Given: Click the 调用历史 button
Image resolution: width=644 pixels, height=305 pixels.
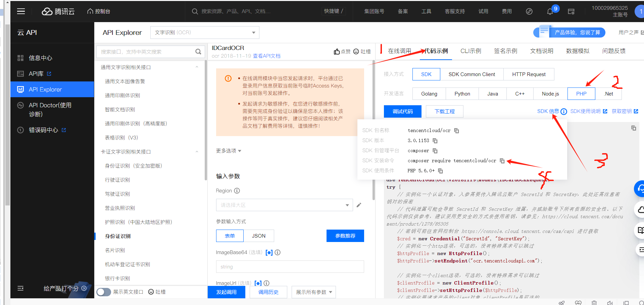Looking at the screenshot, I should (x=268, y=292).
